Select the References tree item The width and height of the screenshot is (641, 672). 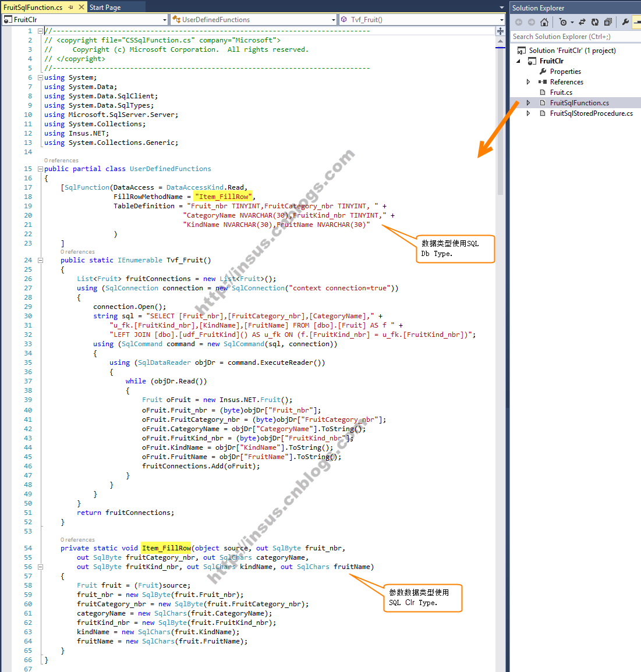click(566, 82)
